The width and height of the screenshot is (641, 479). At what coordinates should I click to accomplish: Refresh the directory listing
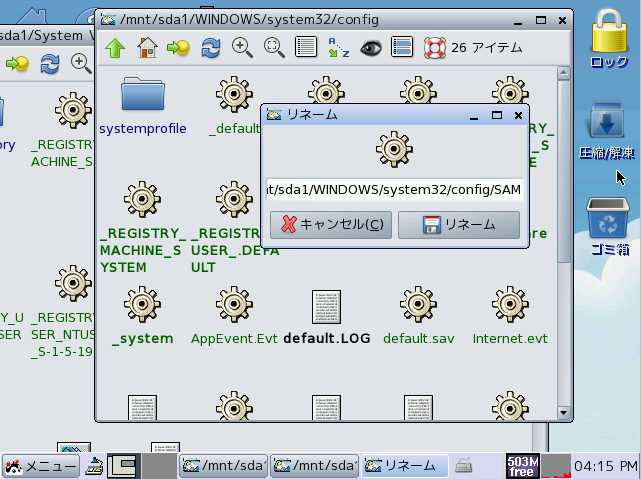(210, 46)
